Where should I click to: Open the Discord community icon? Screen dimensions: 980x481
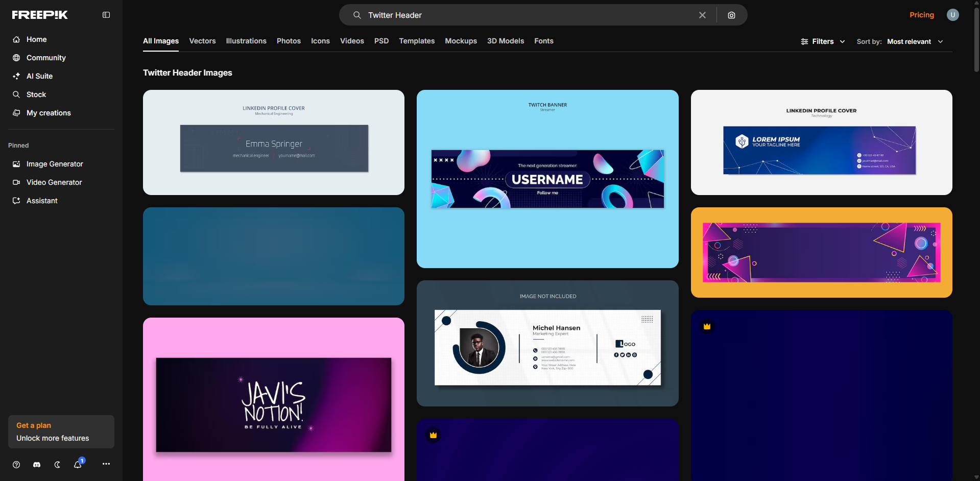36,465
